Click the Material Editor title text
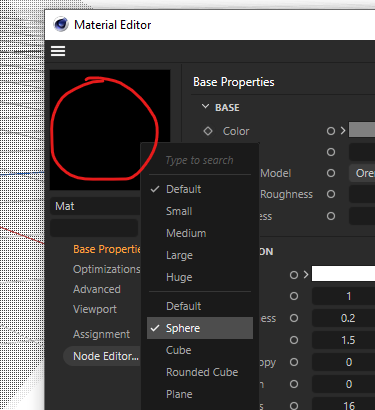Image resolution: width=375 pixels, height=410 pixels. 113,25
